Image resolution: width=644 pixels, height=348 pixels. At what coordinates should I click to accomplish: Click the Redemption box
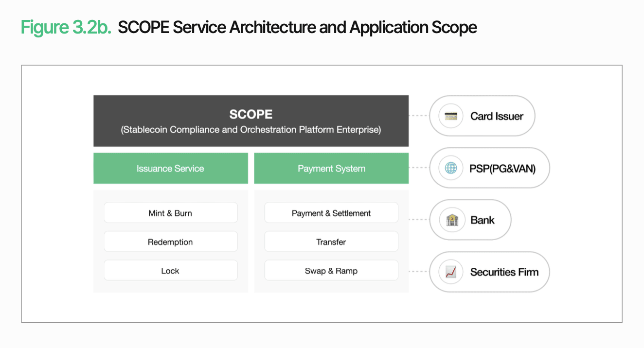tap(171, 242)
